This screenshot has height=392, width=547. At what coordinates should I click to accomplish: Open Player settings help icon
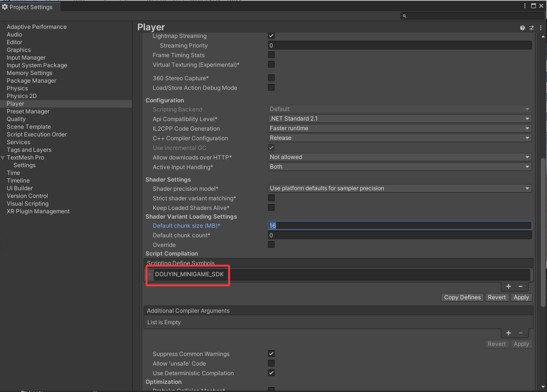coord(522,28)
